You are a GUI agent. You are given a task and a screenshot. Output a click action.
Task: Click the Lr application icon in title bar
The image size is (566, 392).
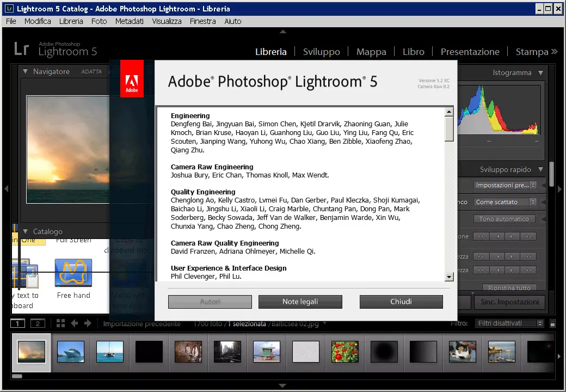pos(9,8)
